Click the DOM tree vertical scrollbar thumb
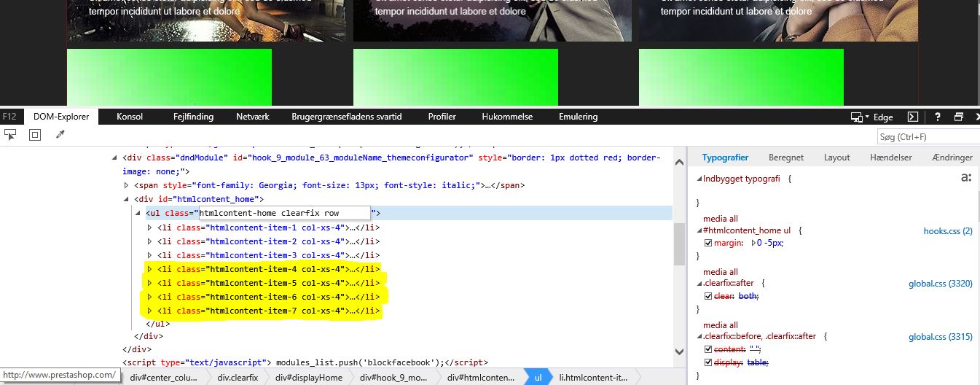The image size is (980, 385). coord(678,245)
